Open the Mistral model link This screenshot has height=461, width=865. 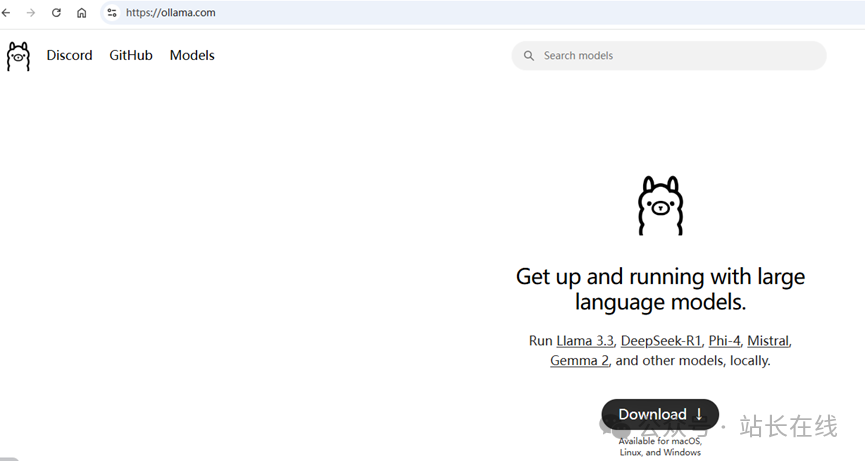pos(768,341)
